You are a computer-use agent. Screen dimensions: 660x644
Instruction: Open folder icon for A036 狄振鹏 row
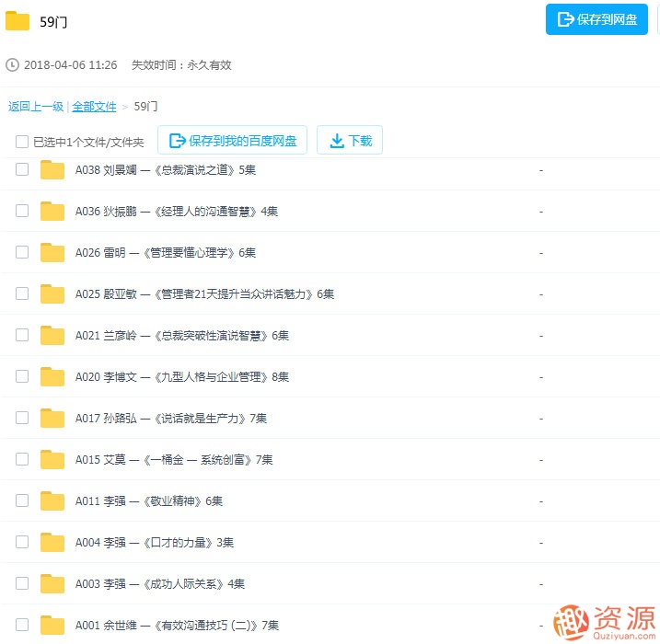click(52, 212)
